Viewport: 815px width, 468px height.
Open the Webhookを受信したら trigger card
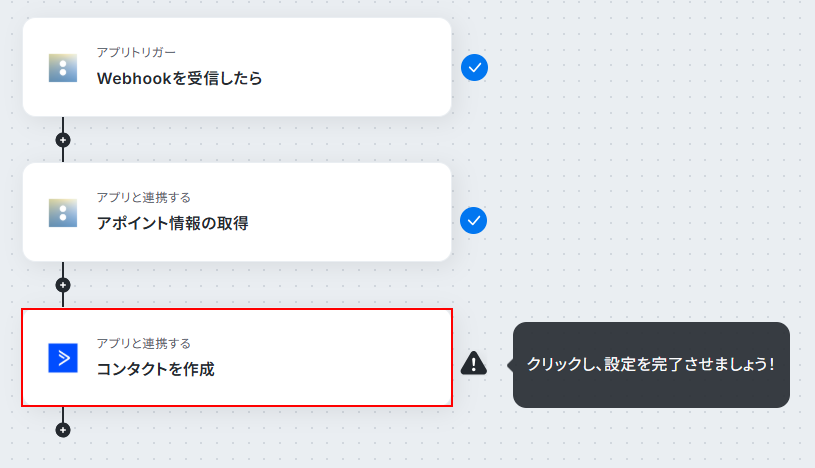tap(237, 67)
